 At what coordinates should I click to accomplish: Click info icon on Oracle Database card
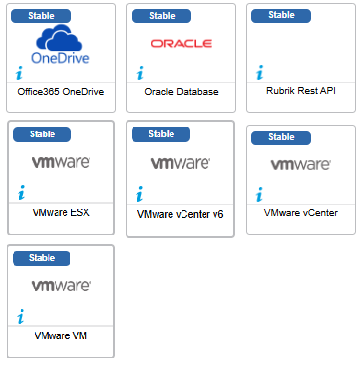(140, 73)
